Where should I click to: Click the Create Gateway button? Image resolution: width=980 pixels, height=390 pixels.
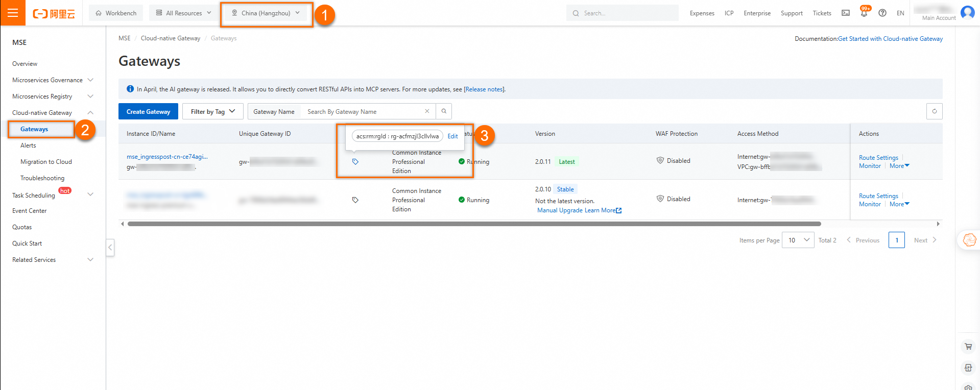pos(148,111)
